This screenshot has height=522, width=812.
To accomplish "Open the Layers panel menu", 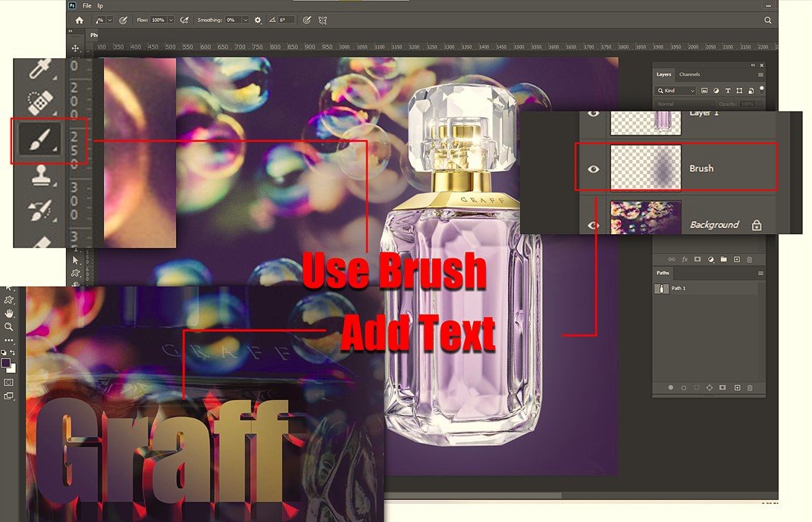I will point(760,74).
